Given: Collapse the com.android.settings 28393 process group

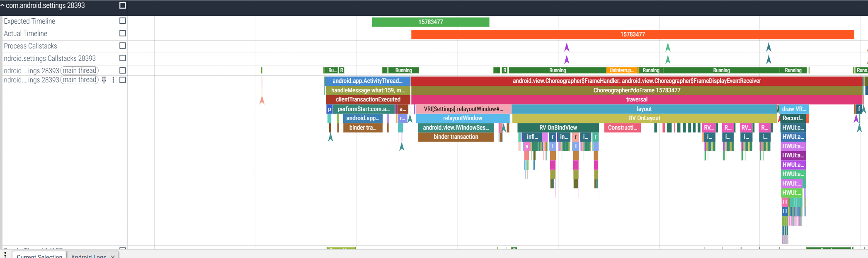Looking at the screenshot, I should [2, 5].
